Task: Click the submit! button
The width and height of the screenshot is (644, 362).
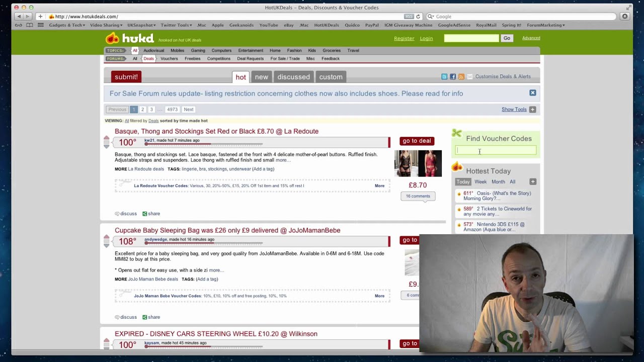Action: pyautogui.click(x=126, y=77)
